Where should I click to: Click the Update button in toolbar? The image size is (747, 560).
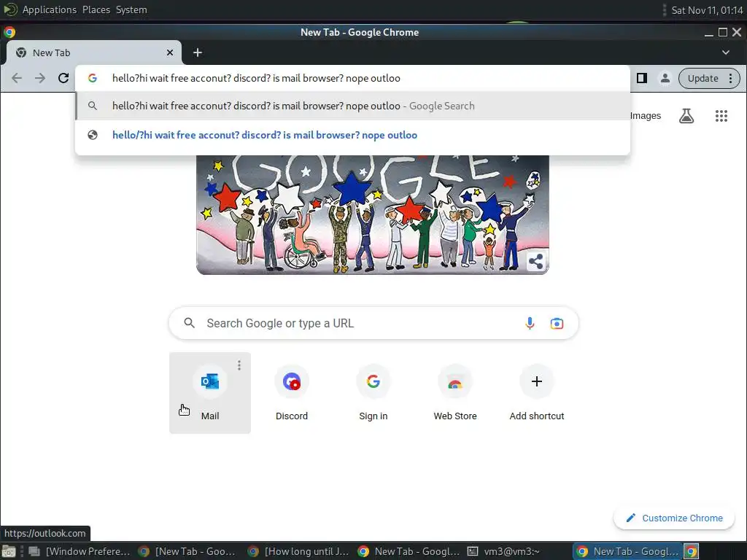click(703, 78)
